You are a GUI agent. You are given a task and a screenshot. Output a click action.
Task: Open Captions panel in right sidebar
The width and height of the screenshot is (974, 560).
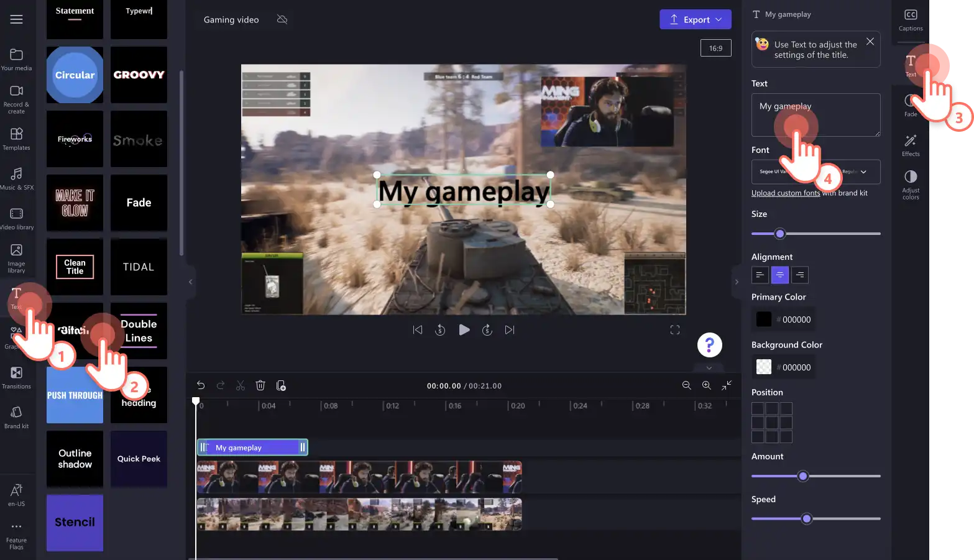coord(910,19)
